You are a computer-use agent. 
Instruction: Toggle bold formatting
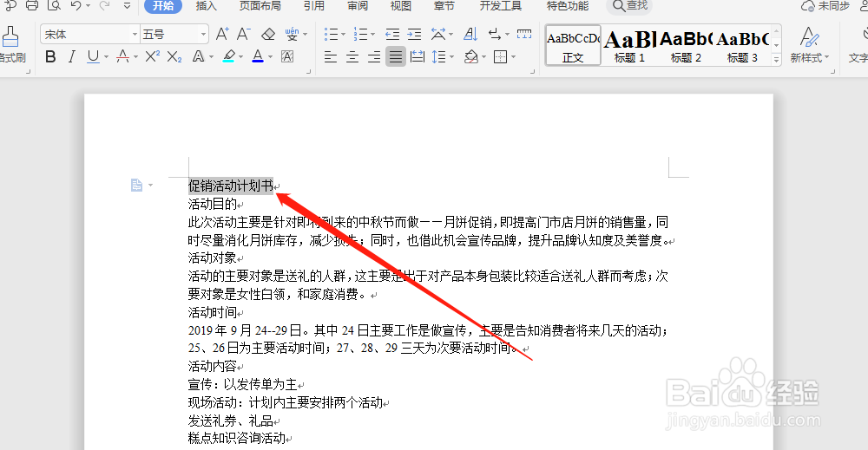pos(50,56)
